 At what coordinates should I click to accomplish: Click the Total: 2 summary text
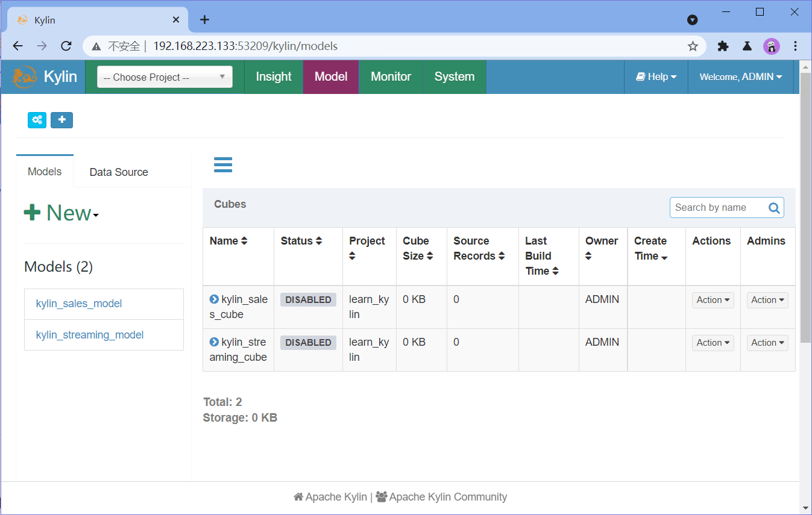click(x=222, y=402)
